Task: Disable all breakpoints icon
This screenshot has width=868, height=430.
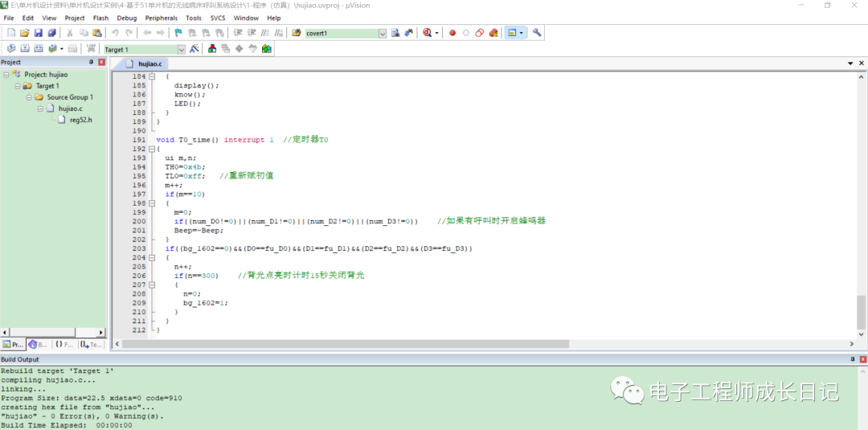Action: pyautogui.click(x=479, y=33)
